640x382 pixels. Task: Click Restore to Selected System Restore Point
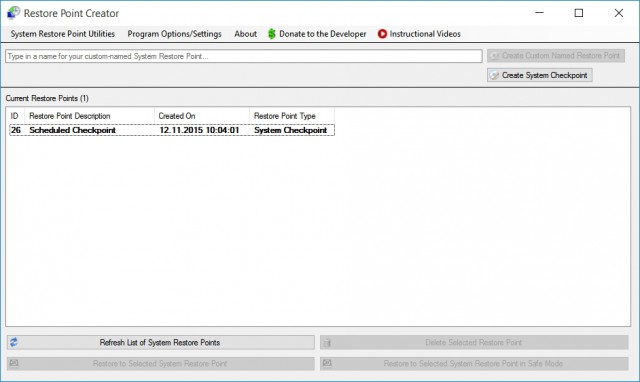tap(160, 364)
